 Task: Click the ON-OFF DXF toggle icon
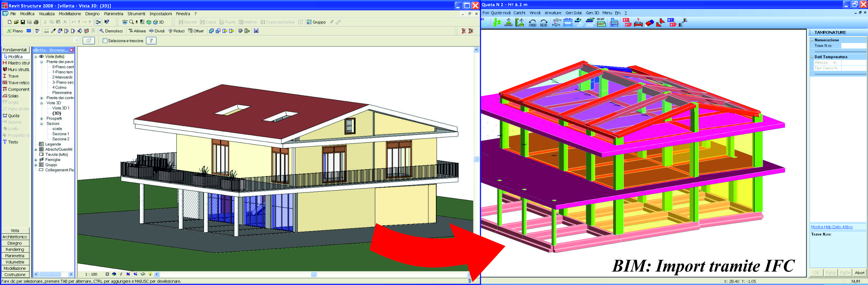coord(601,22)
